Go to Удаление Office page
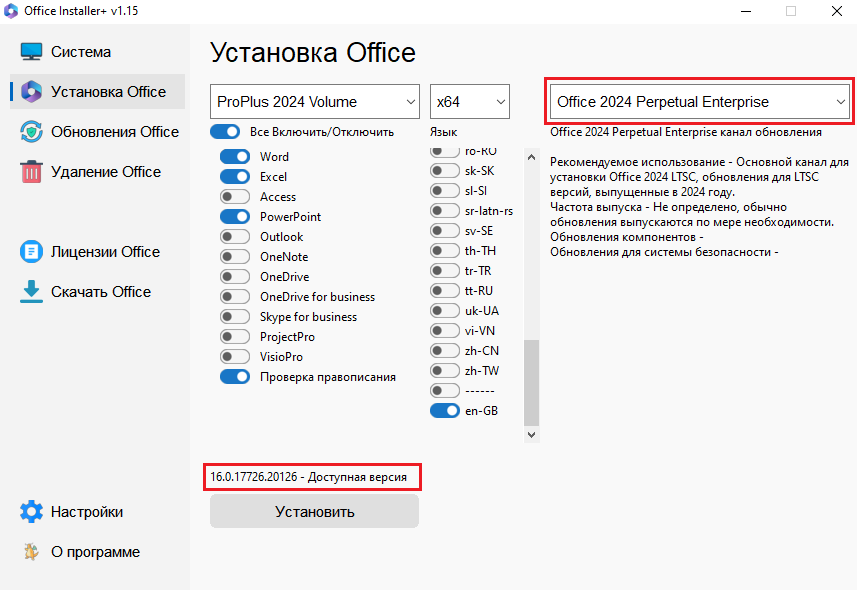Screen dimensions: 857x590 [97, 172]
